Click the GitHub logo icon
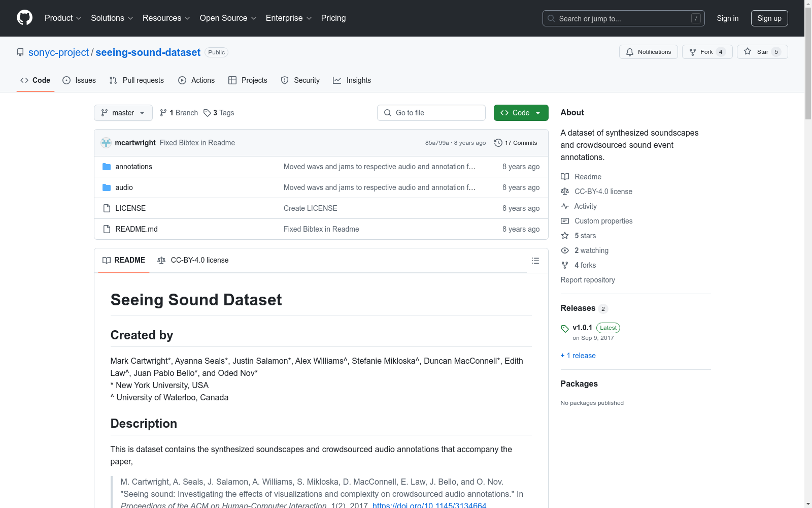The width and height of the screenshot is (812, 508). coord(24,18)
